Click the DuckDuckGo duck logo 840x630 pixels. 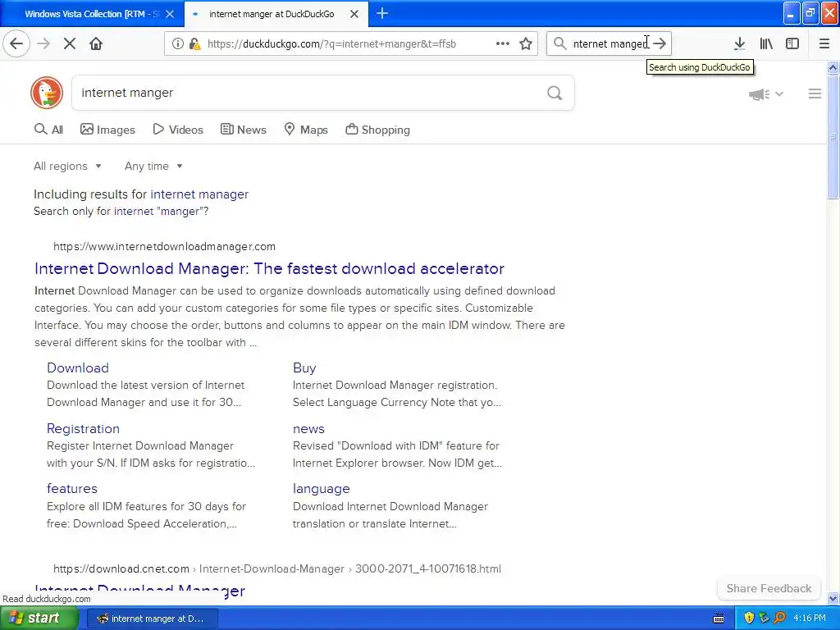point(47,92)
